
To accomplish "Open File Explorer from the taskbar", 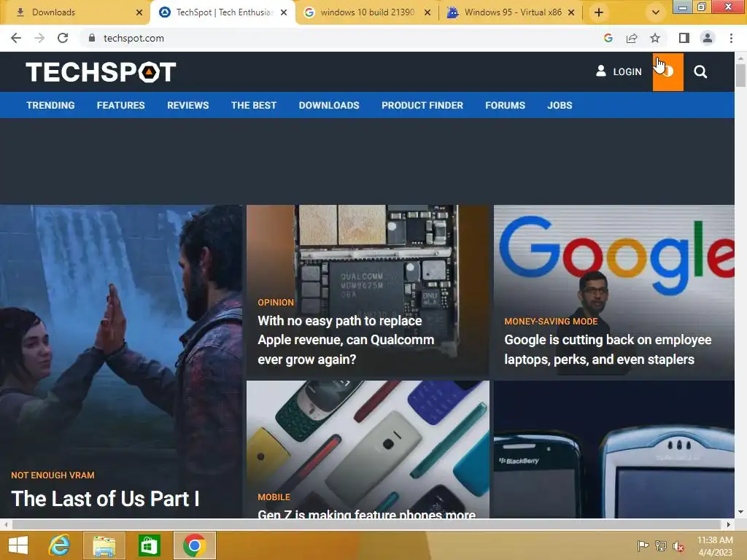I will click(x=104, y=545).
